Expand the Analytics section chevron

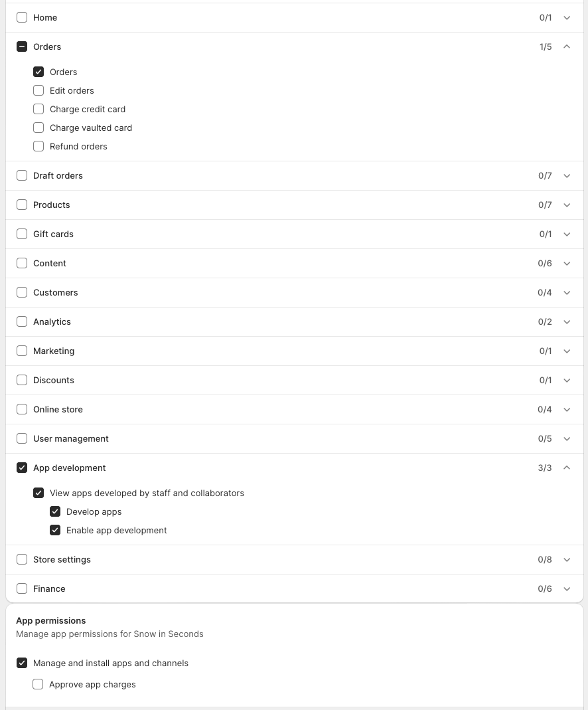[x=567, y=322]
